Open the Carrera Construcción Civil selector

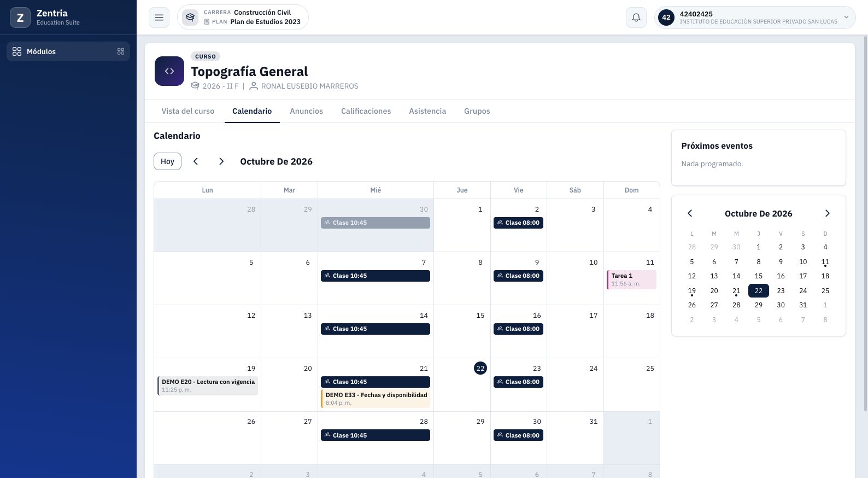pyautogui.click(x=243, y=18)
